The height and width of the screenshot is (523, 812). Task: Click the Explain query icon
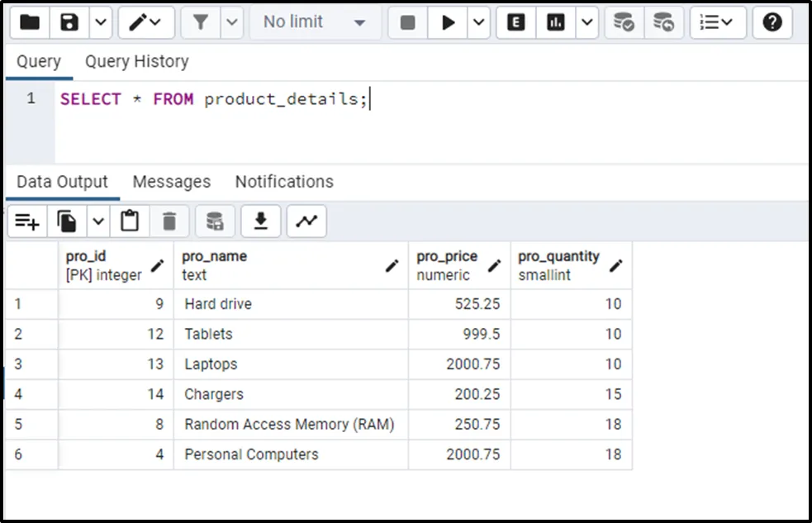(x=516, y=22)
